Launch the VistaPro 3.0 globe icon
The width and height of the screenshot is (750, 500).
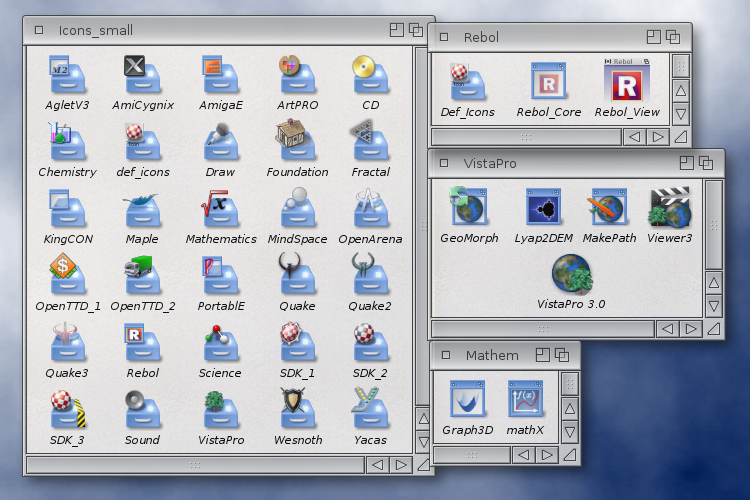tap(571, 272)
